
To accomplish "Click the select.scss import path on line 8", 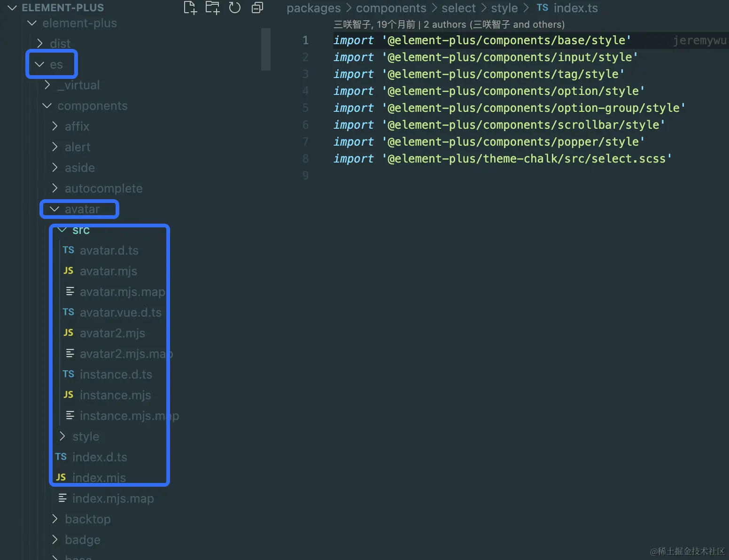I will [x=527, y=159].
